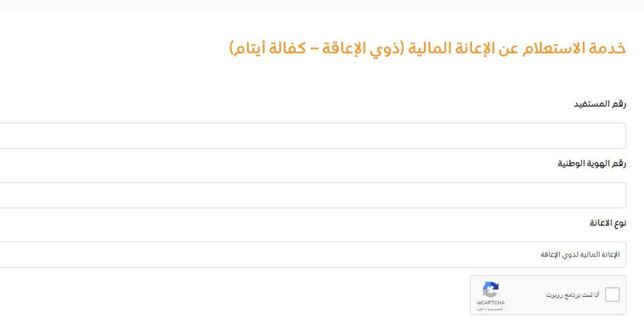
Task: Click the "reCAPTCHA" brand text under the logo
Action: pos(491,303)
